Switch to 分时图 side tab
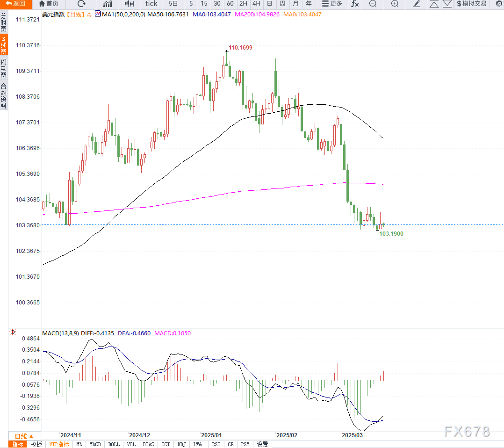This screenshot has height=448, width=504. [x=4, y=22]
